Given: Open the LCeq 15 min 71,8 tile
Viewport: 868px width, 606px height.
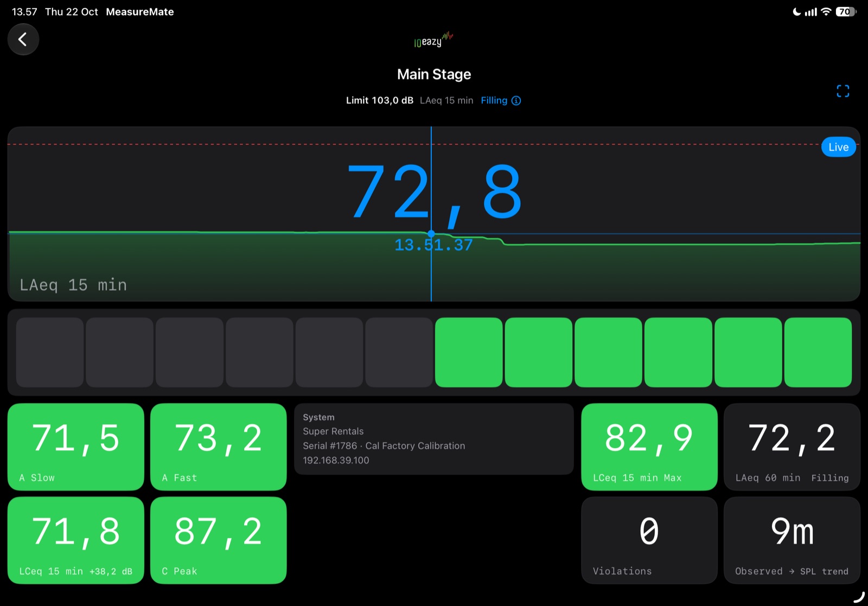Looking at the screenshot, I should [x=76, y=540].
